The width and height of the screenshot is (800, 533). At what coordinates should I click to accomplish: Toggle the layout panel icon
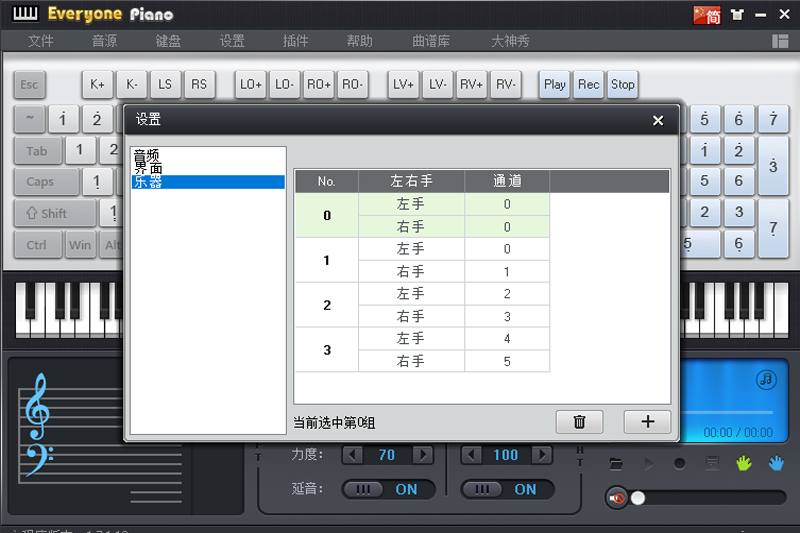pos(780,41)
